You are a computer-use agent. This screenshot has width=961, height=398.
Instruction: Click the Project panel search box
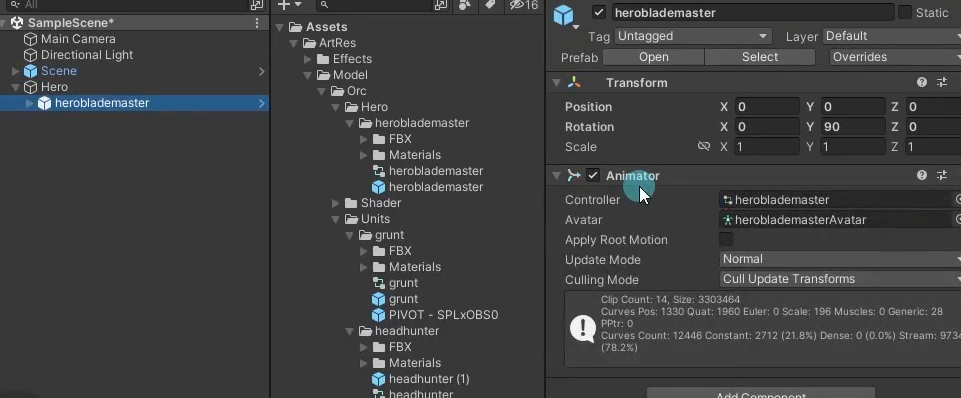point(374,5)
